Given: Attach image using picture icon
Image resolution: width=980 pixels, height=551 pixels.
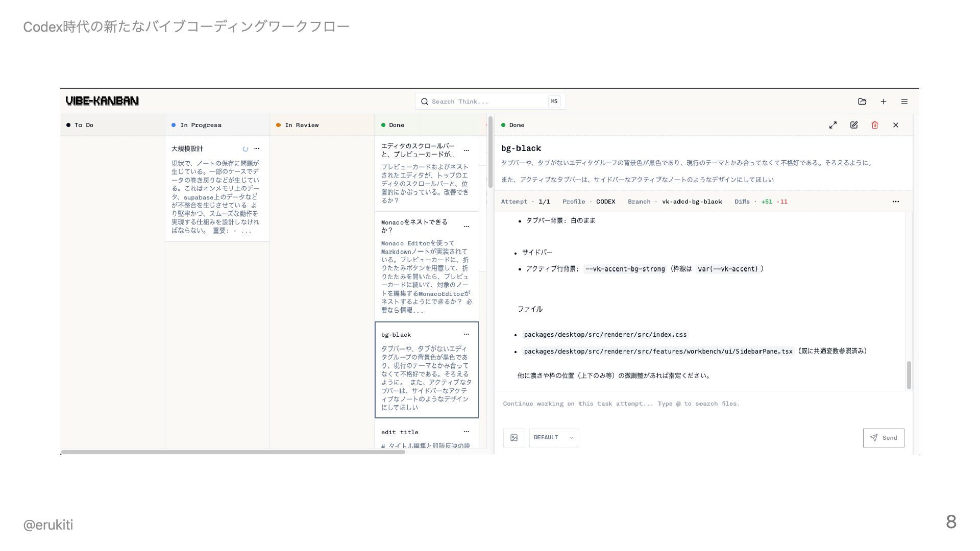Looking at the screenshot, I should tap(514, 438).
